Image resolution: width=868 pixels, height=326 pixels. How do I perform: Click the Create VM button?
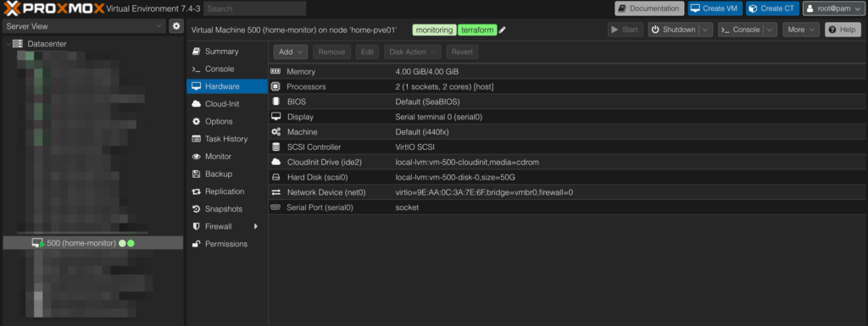715,8
